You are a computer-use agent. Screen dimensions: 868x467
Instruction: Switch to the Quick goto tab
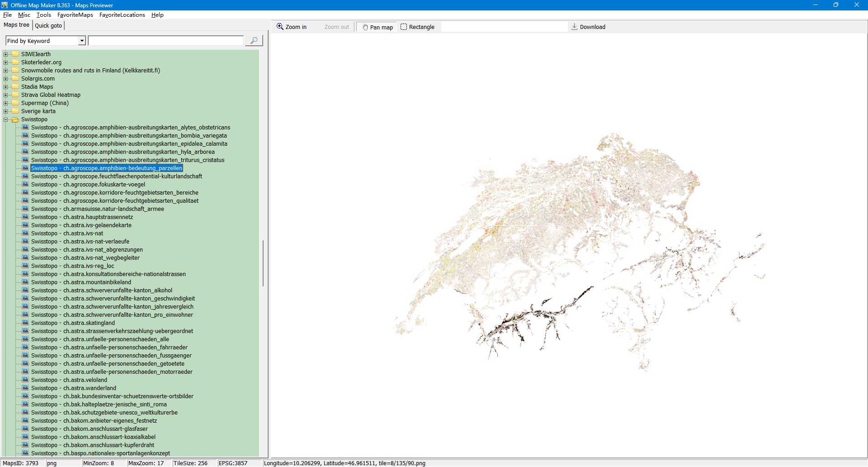(48, 25)
